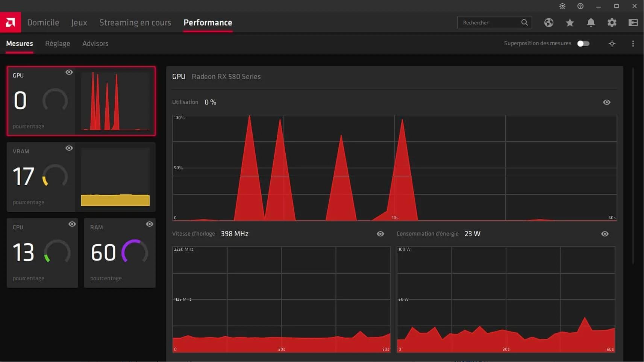Toggle Consommation d'énergie eye icon
Image resolution: width=644 pixels, height=362 pixels.
tap(605, 234)
